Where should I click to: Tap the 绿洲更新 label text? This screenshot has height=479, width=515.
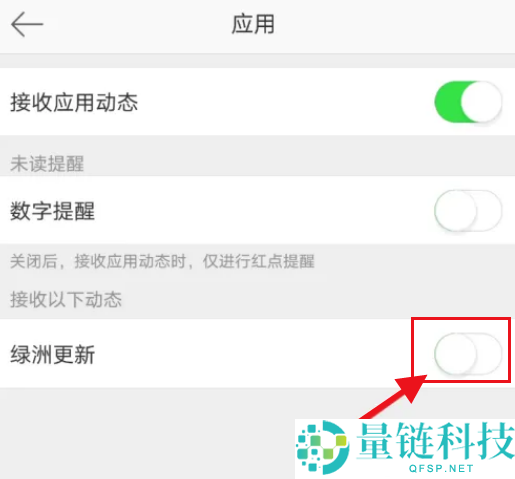[x=52, y=354]
